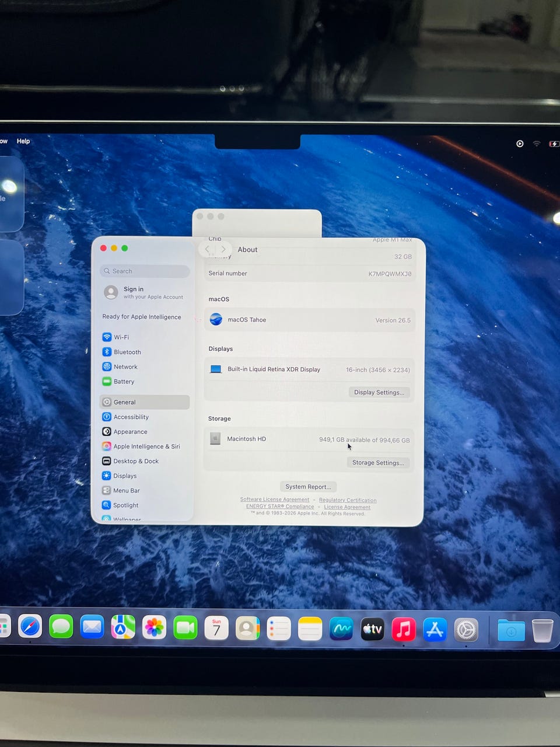Open Network settings in sidebar

(145, 366)
